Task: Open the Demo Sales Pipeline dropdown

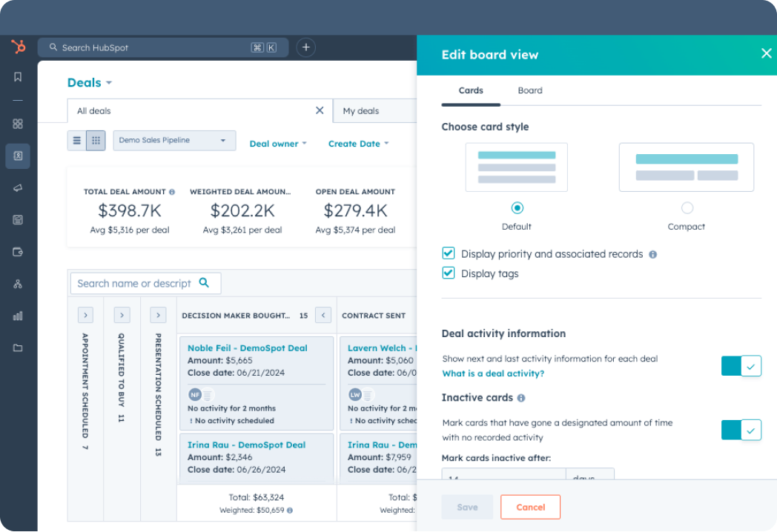Action: tap(174, 141)
